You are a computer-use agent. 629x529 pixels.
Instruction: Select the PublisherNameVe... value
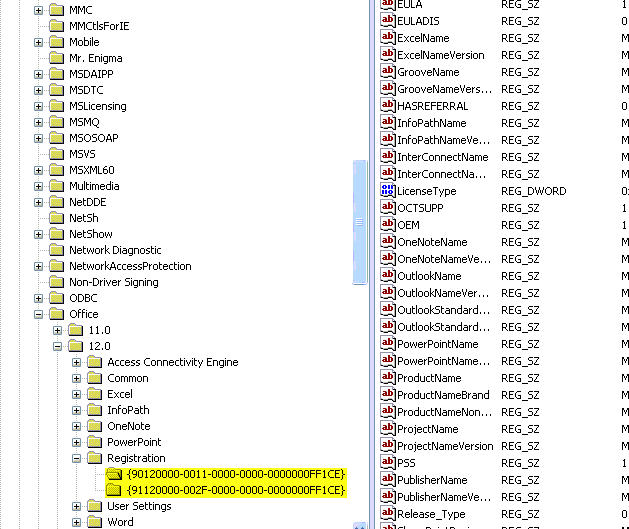pos(444,497)
